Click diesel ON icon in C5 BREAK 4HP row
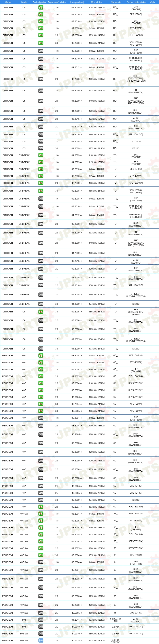 41,269
